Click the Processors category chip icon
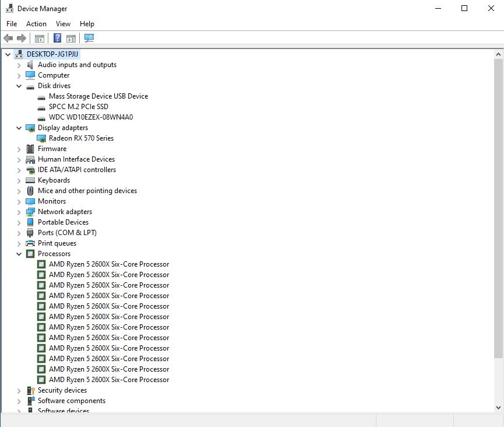504x427 pixels. click(30, 254)
